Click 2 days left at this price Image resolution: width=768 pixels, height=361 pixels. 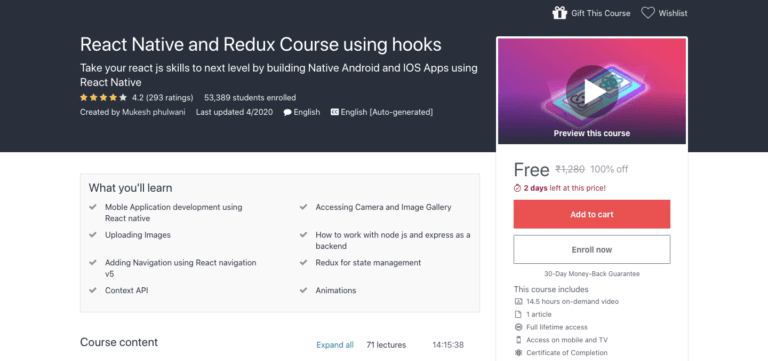pos(564,188)
